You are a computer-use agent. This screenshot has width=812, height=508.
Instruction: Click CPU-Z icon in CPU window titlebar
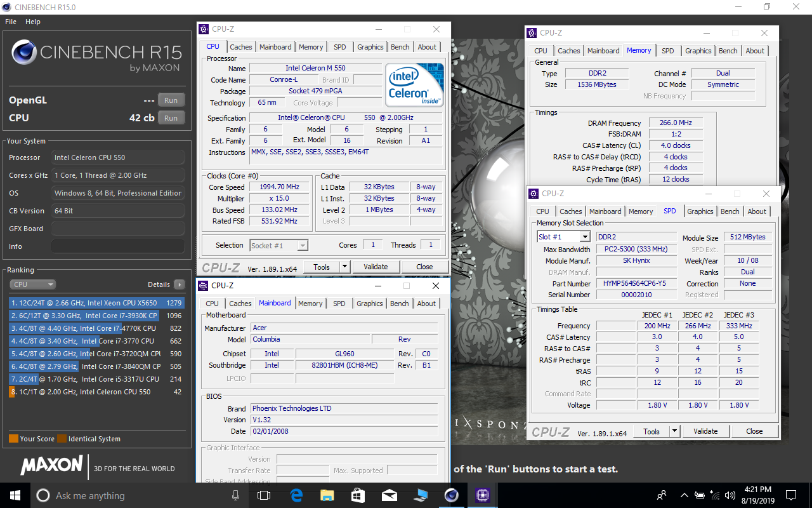(204, 29)
